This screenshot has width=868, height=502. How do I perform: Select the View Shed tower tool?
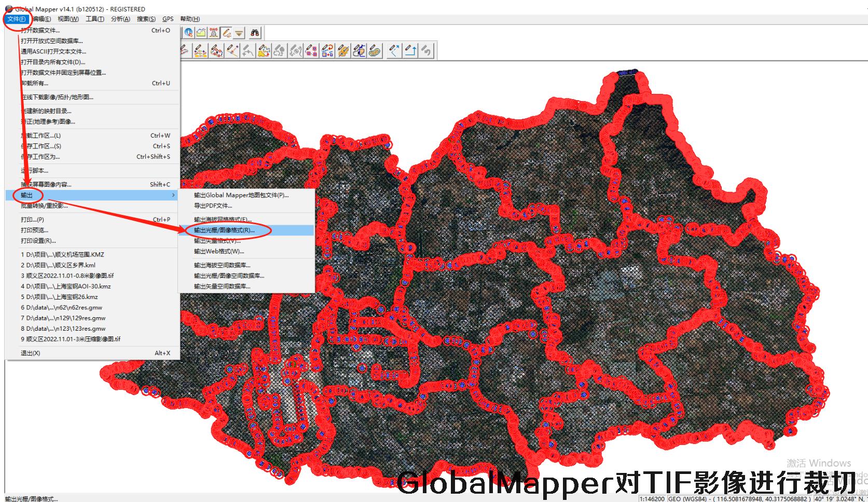[x=214, y=33]
